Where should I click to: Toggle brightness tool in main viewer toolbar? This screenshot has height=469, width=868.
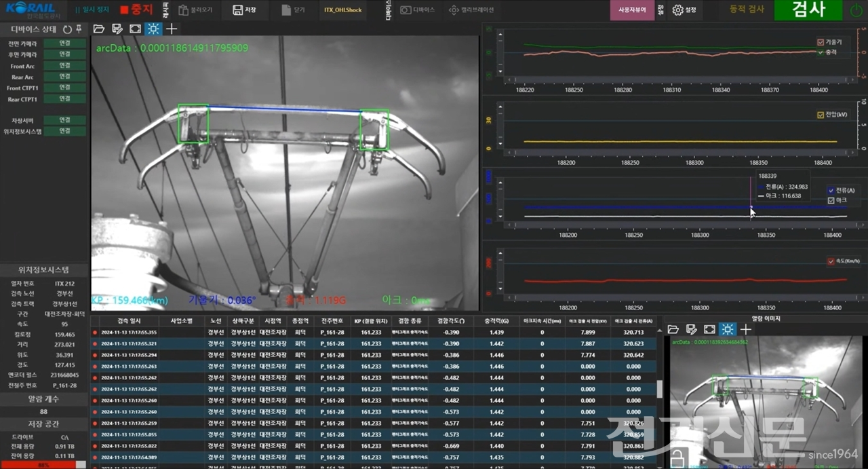153,29
